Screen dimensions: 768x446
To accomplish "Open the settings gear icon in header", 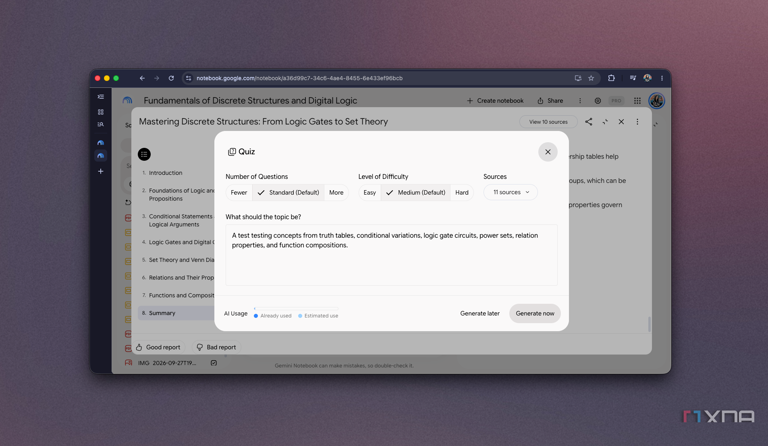I will pos(598,100).
